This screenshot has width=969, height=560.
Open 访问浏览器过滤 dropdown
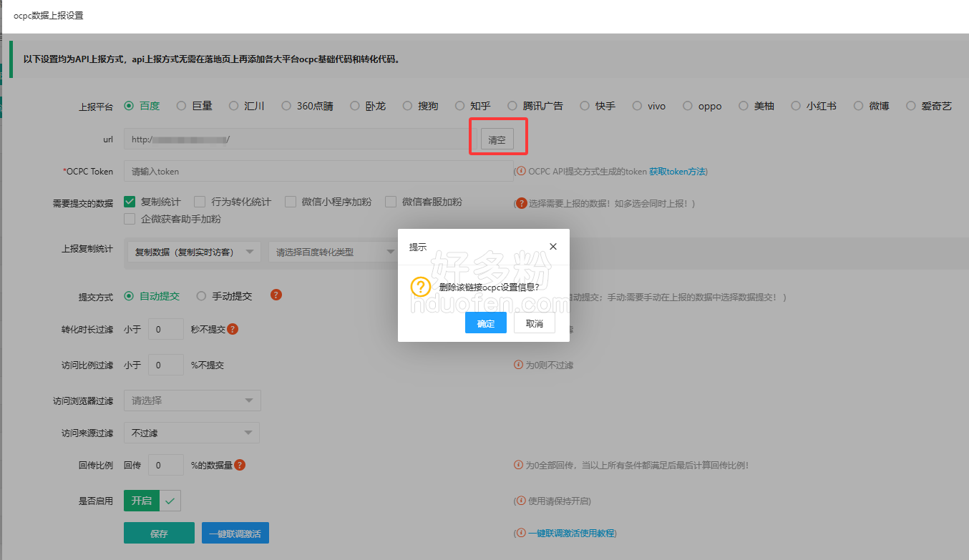point(192,401)
